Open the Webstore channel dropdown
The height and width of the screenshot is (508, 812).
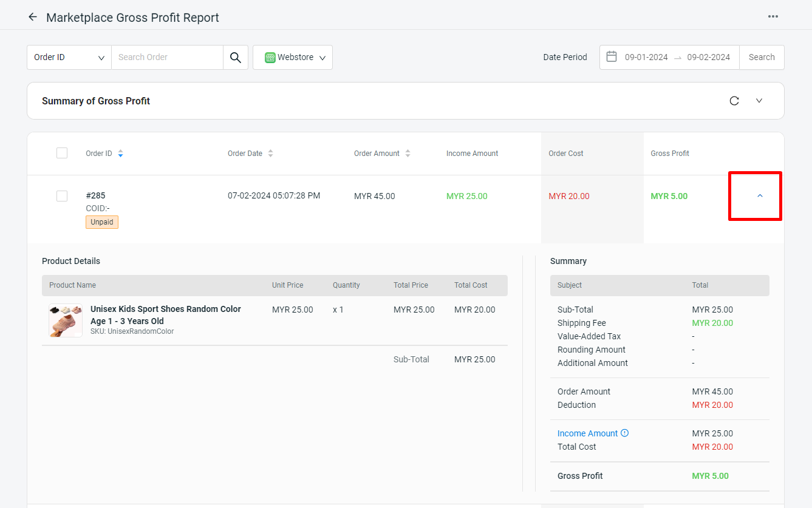click(293, 57)
